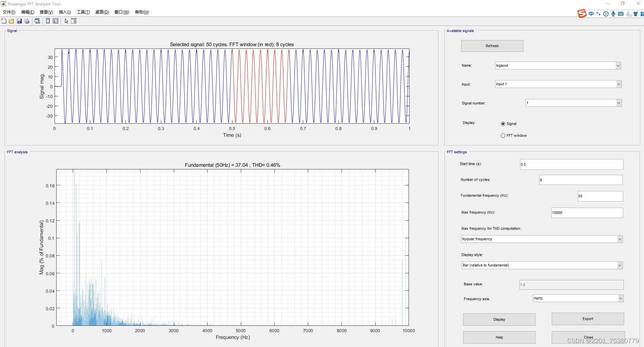Open the Display style dropdown
644x347 pixels.
[619, 265]
